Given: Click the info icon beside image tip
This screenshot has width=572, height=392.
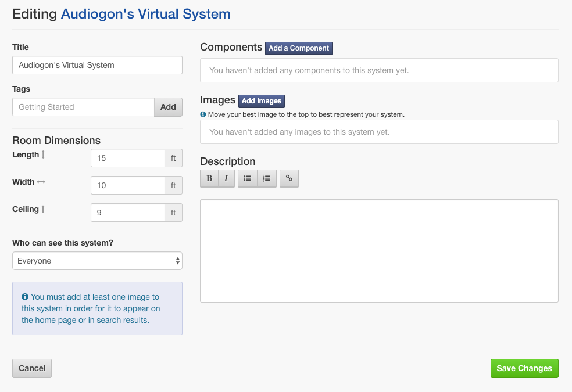Looking at the screenshot, I should [x=203, y=114].
